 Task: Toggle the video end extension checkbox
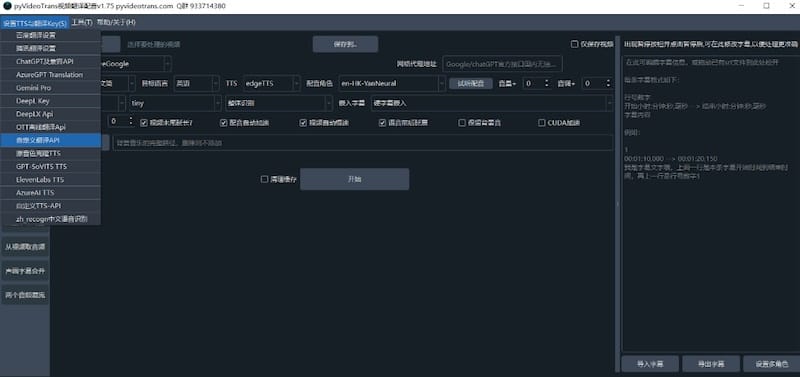point(144,123)
